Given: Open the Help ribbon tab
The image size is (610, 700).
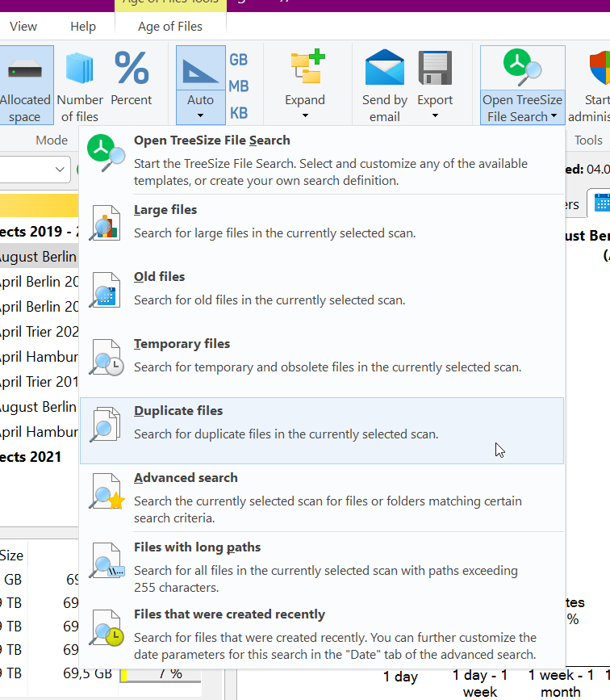Looking at the screenshot, I should pyautogui.click(x=83, y=27).
